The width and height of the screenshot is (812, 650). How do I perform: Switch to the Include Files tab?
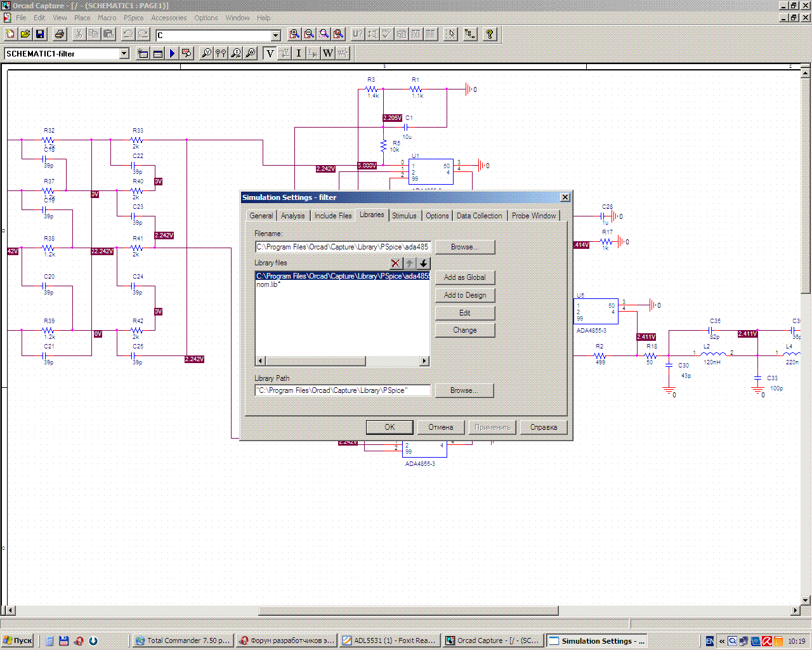(x=333, y=216)
